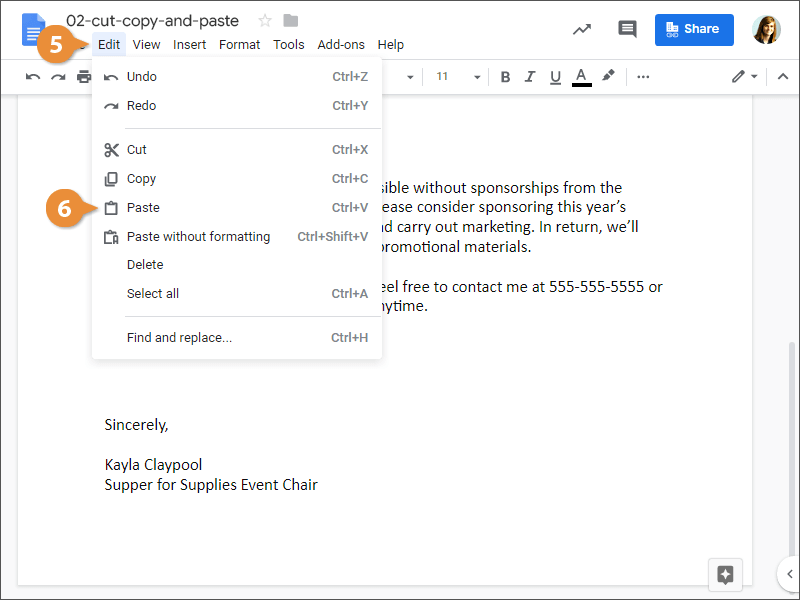Viewport: 800px width, 600px height.
Task: Toggle Bold formatting
Action: click(x=505, y=76)
